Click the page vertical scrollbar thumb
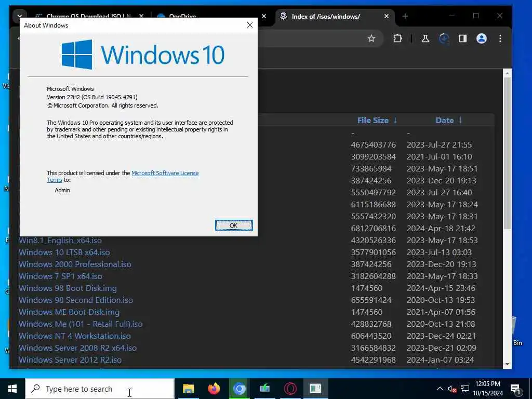The height and width of the screenshot is (399, 532). coord(507,153)
